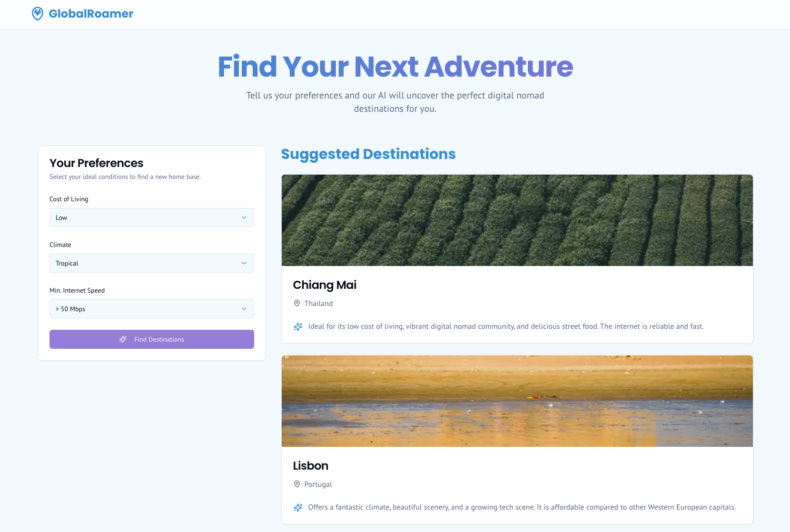Screen dimensions: 790x532
Task: Click the Lisbon heading text
Action: pos(311,465)
